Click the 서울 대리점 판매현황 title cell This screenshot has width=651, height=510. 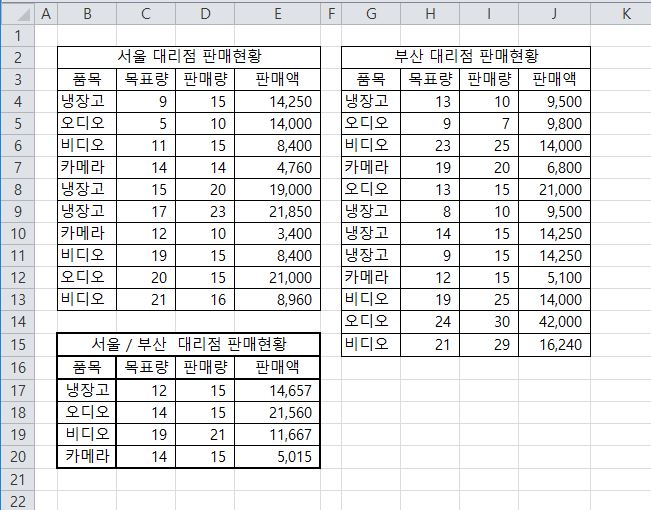coord(189,57)
